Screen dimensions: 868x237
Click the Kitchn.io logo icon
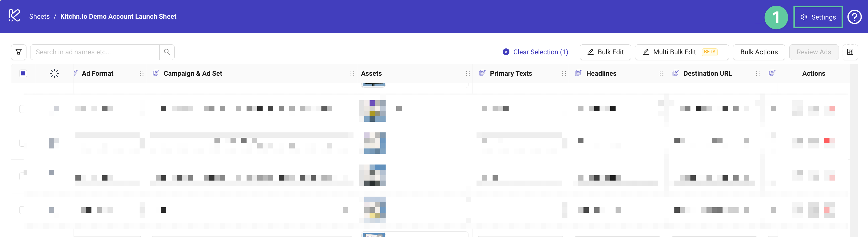14,16
